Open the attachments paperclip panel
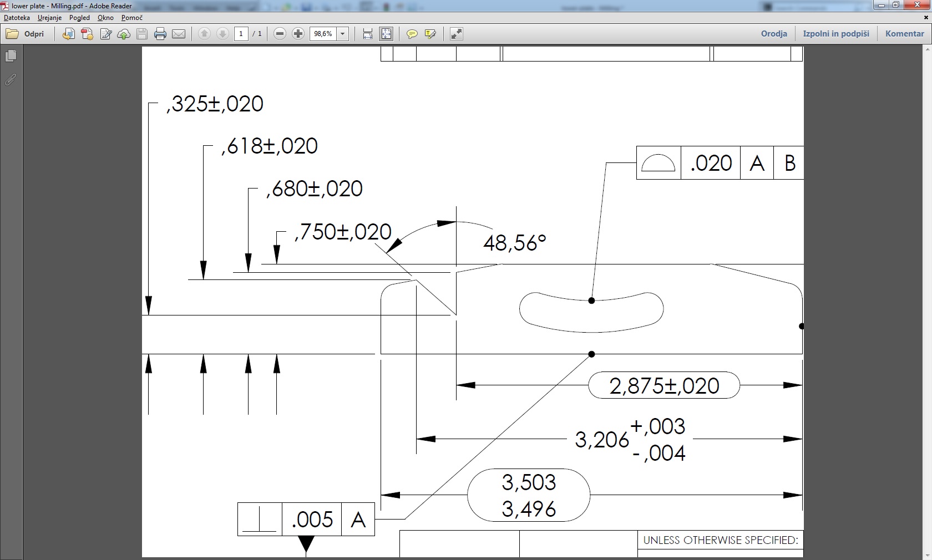The height and width of the screenshot is (560, 932). pyautogui.click(x=11, y=80)
